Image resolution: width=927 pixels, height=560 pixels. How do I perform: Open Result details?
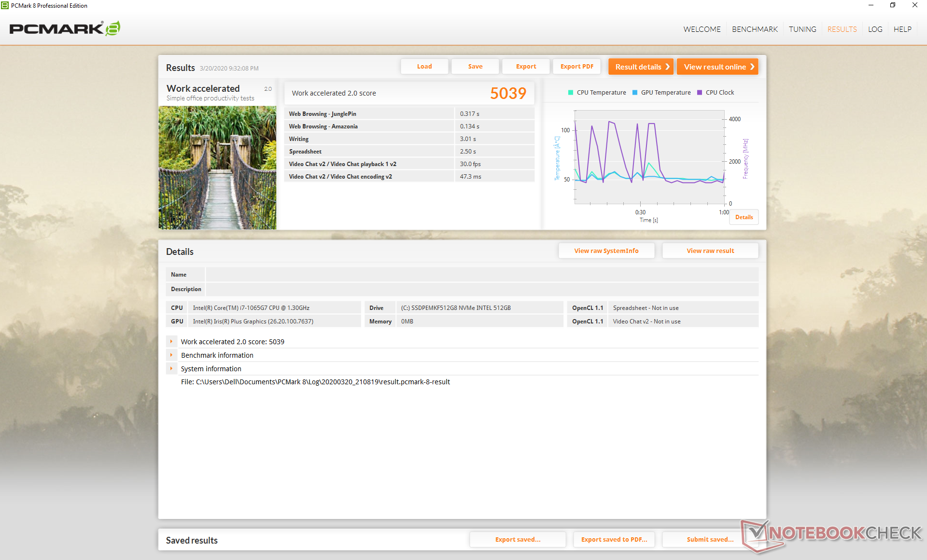(640, 67)
